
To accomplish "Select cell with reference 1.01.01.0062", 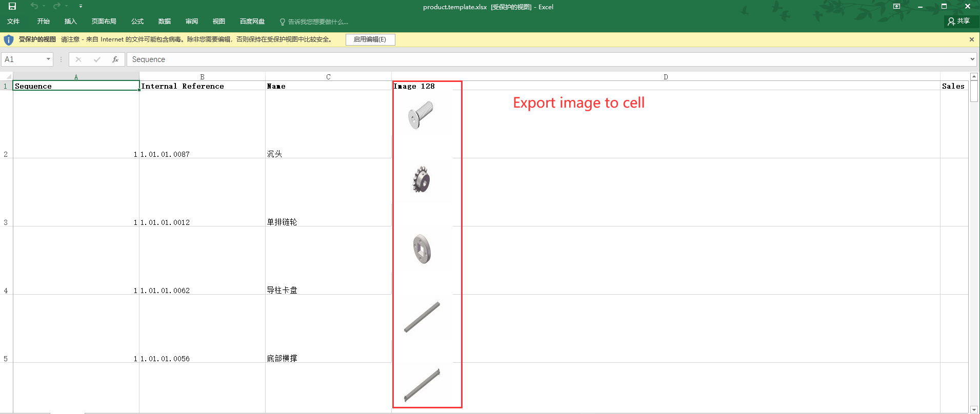I will coord(202,261).
